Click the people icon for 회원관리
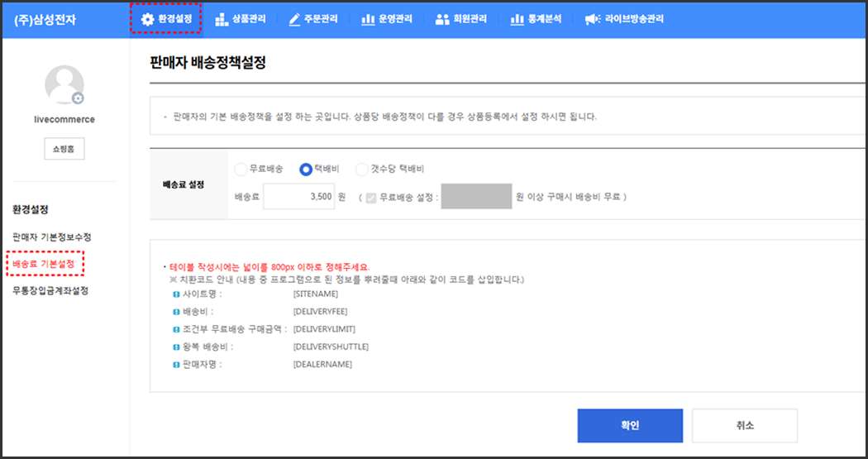 (x=442, y=19)
